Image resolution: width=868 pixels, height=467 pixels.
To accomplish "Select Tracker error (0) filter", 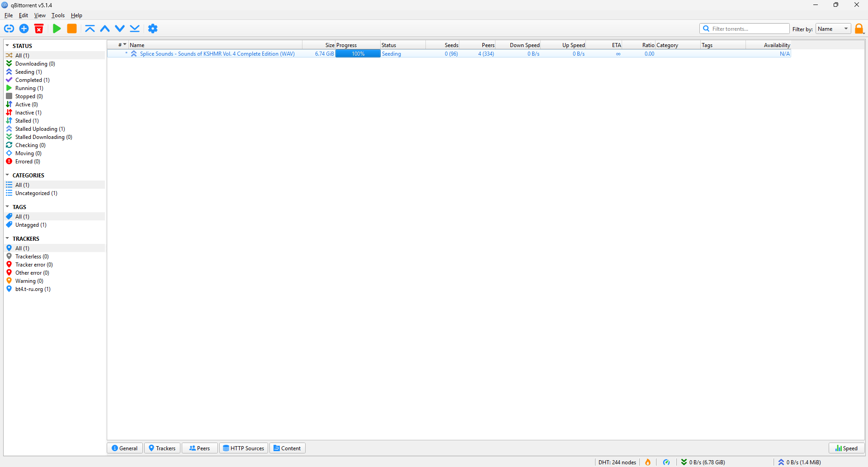I will (x=34, y=265).
